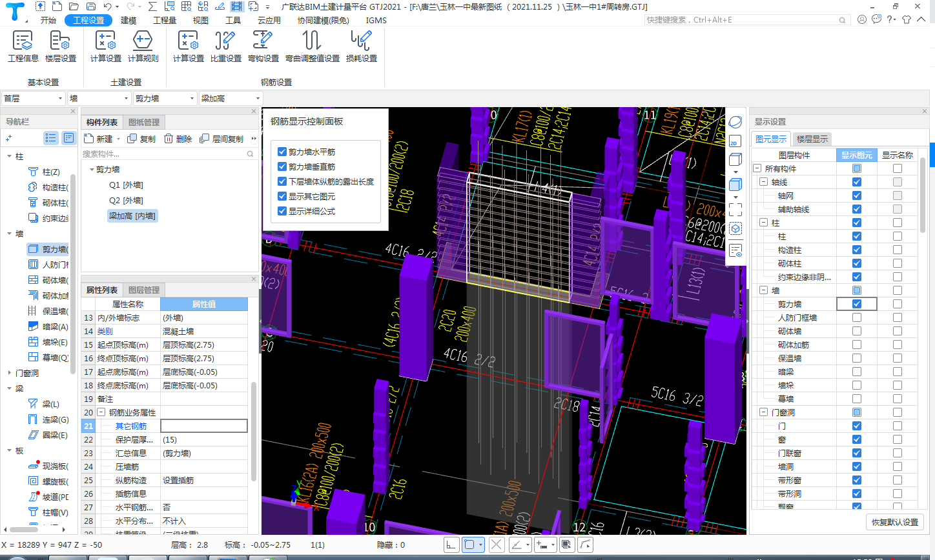The width and height of the screenshot is (935, 560).
Task: Uncheck 轴网 display element checkbox
Action: click(857, 195)
